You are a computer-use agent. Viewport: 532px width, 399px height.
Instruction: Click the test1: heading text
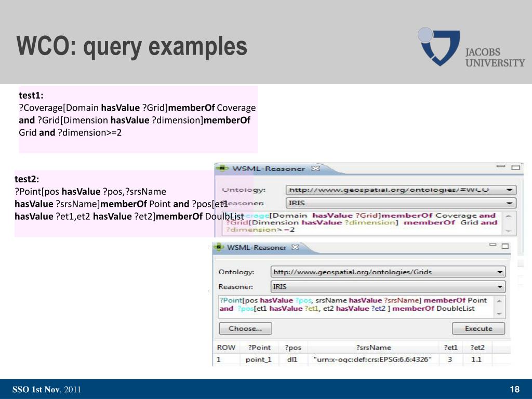point(31,96)
